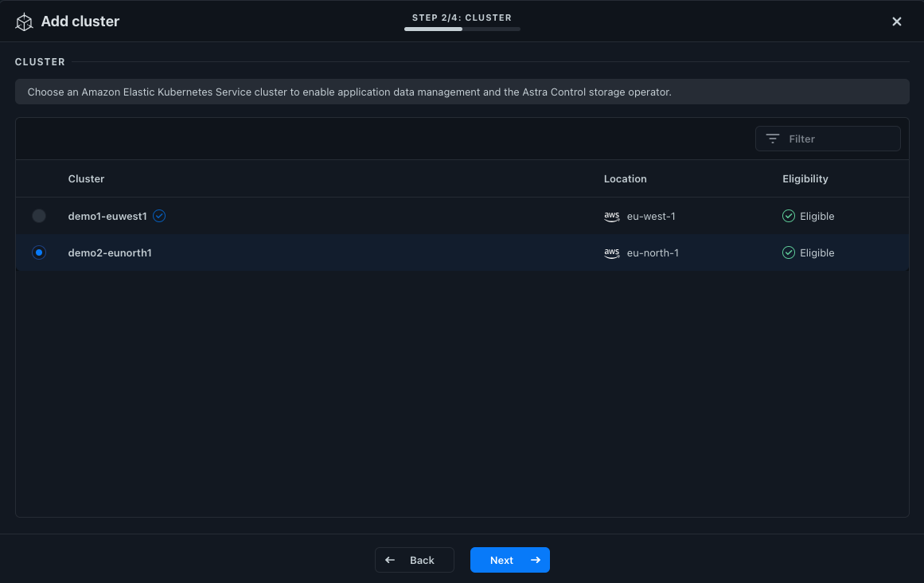The image size is (924, 583).
Task: Sort by the Cluster column header
Action: coord(86,179)
